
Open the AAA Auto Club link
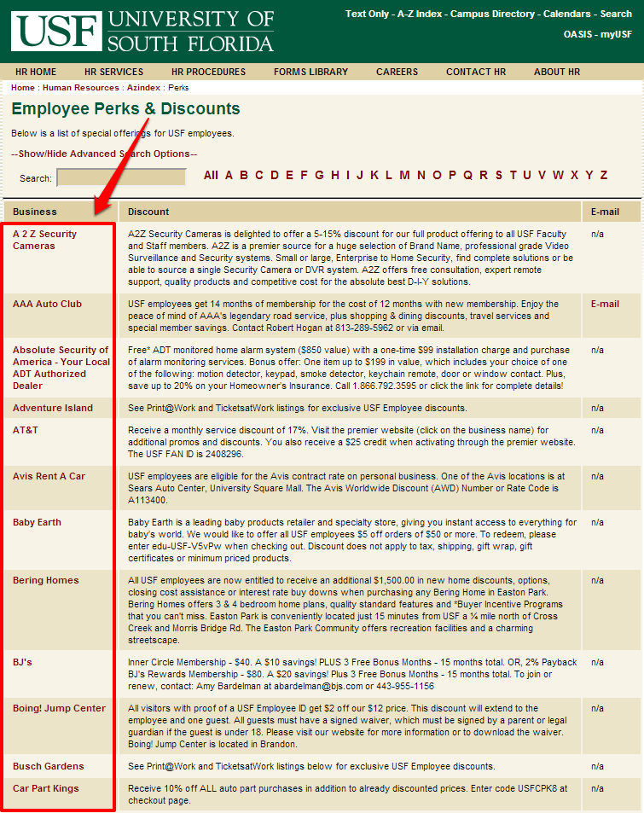click(x=47, y=305)
